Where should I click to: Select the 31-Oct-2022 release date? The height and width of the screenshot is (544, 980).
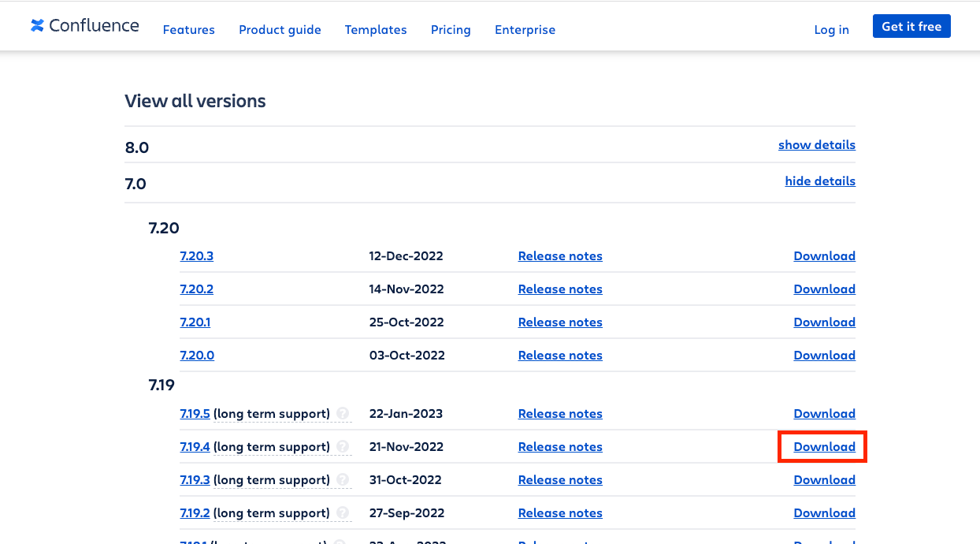pyautogui.click(x=405, y=480)
